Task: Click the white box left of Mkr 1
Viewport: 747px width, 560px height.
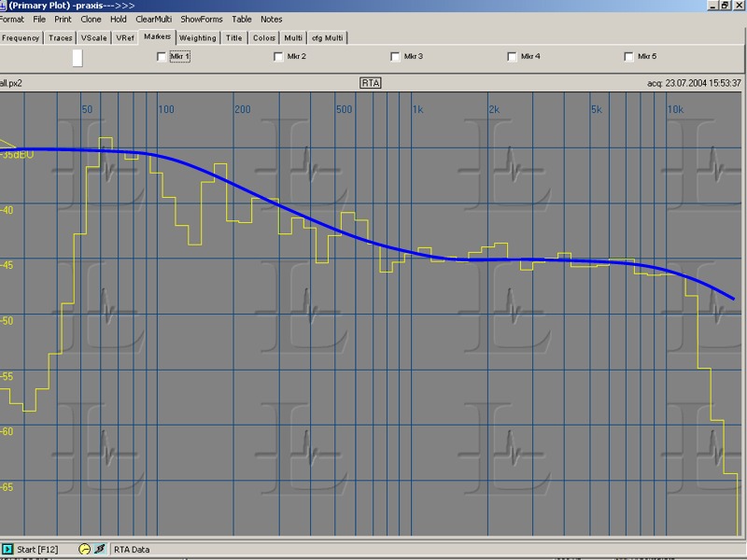Action: [78, 58]
